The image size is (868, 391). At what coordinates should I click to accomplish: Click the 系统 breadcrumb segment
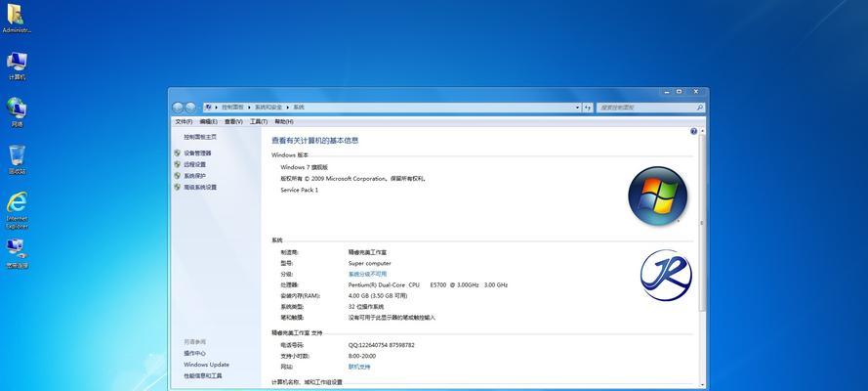coord(299,108)
